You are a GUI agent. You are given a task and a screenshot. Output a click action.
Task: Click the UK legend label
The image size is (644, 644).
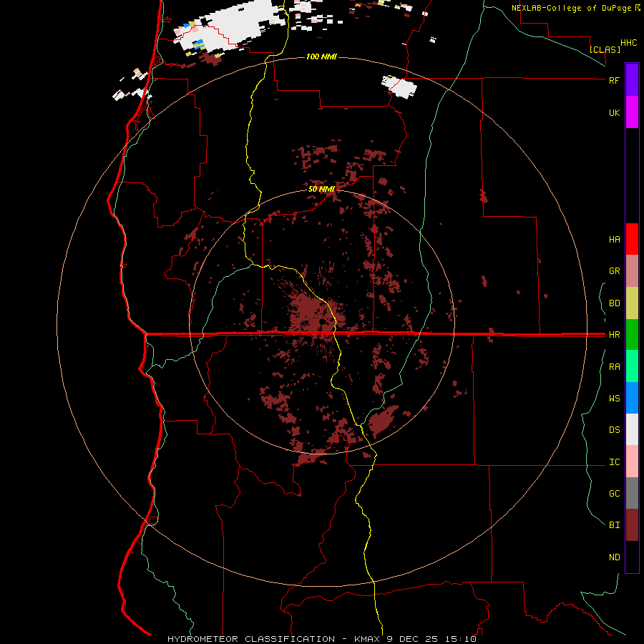tap(614, 112)
